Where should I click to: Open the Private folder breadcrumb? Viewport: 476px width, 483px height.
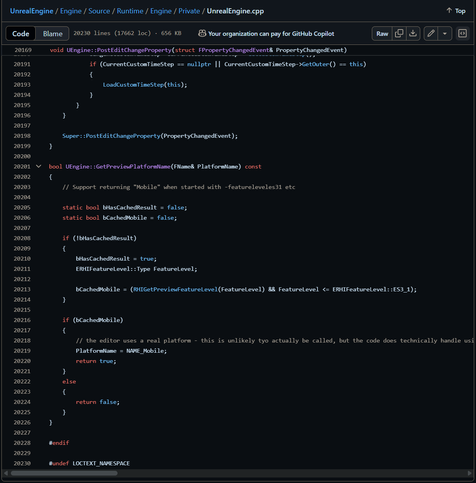click(189, 11)
